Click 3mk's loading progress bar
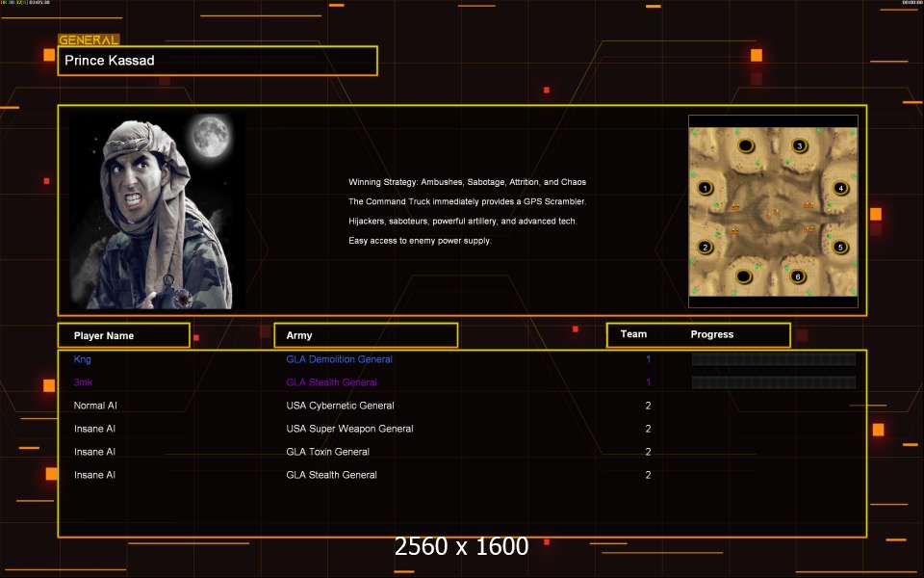Image resolution: width=924 pixels, height=578 pixels. [773, 382]
